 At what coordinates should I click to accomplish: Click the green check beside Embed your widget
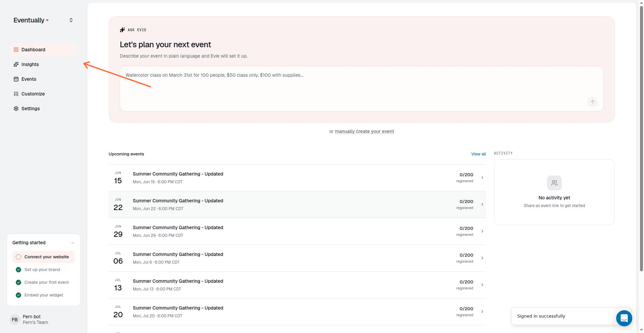click(x=18, y=295)
